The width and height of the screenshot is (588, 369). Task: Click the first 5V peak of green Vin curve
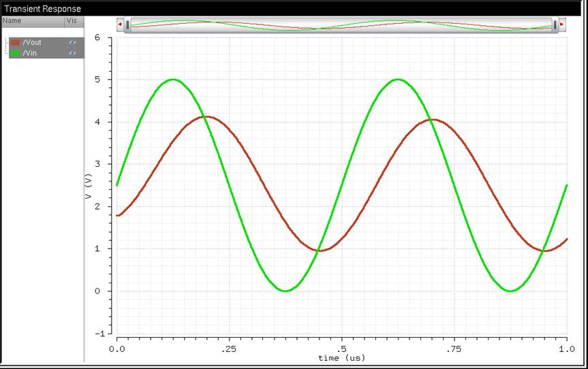[x=173, y=80]
